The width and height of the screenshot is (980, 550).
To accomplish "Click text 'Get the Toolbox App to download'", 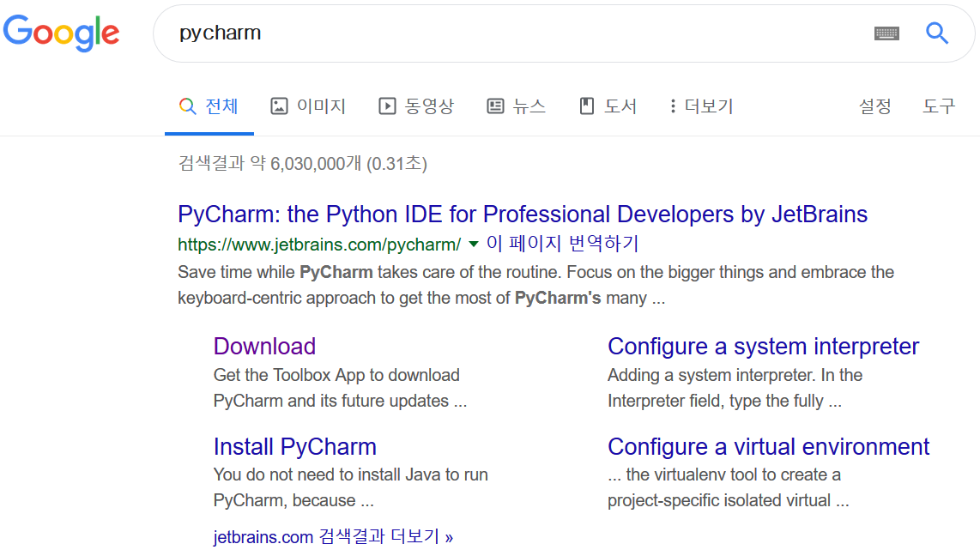I will point(336,375).
